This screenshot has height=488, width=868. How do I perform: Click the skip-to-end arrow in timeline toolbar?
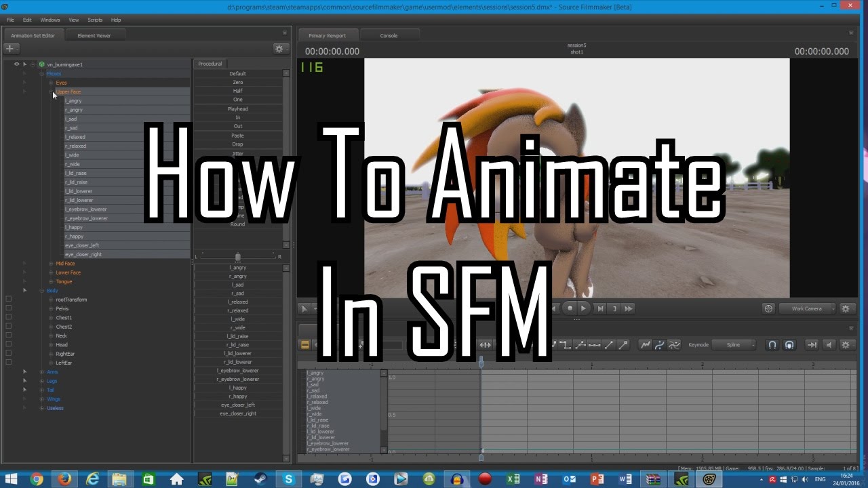812,345
